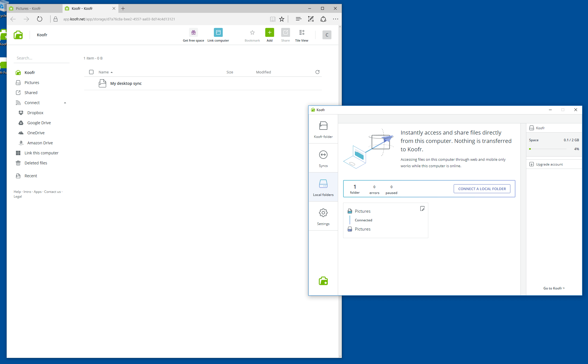Click the Space usage progress bar
Image resolution: width=588 pixels, height=364 pixels.
(x=548, y=149)
